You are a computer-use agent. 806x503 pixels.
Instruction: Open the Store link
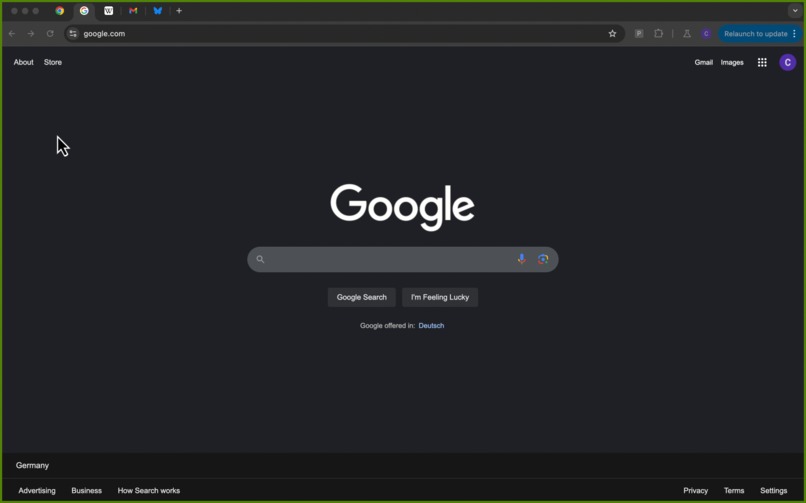point(53,62)
